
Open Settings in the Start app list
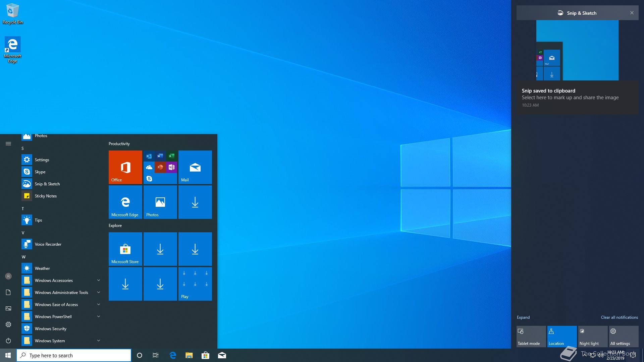click(62, 160)
